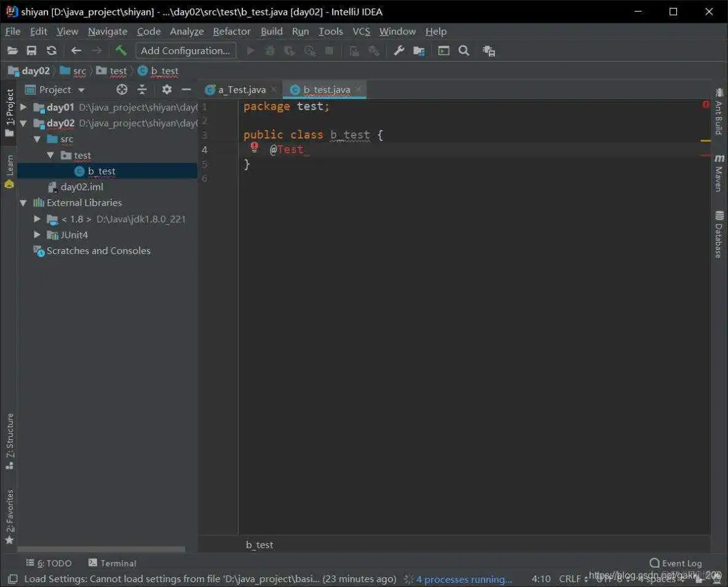Screen dimensions: 728x587
Task: Collapse the Project tool window panel
Action: pyautogui.click(x=186, y=89)
